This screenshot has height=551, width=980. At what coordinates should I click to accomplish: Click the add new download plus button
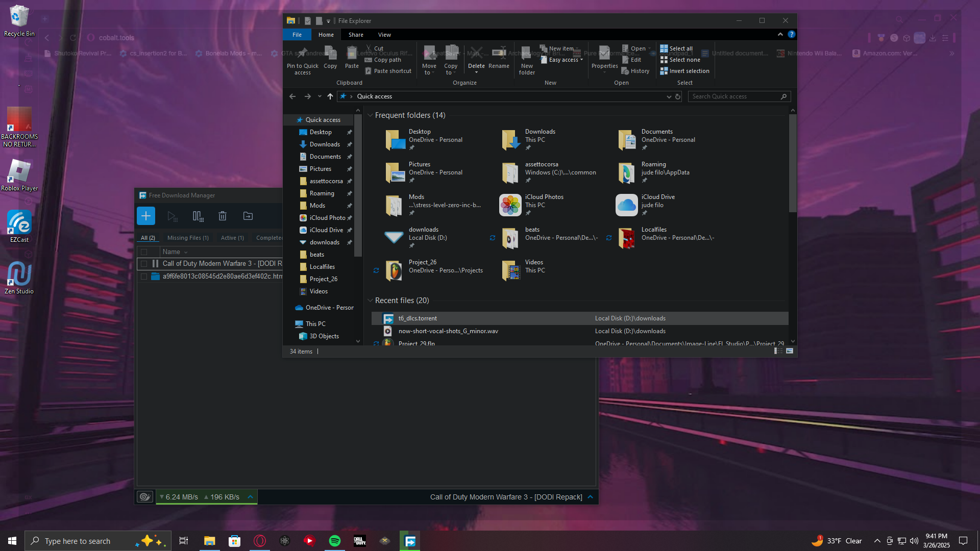point(146,216)
